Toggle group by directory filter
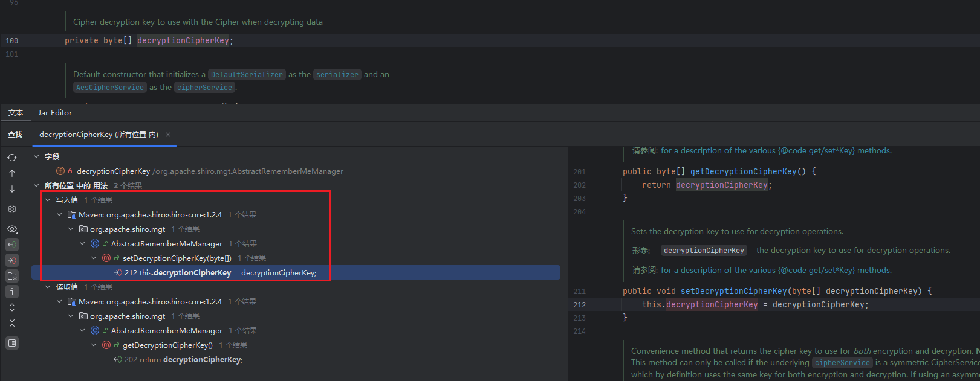Screen dimensions: 980x381 point(12,276)
